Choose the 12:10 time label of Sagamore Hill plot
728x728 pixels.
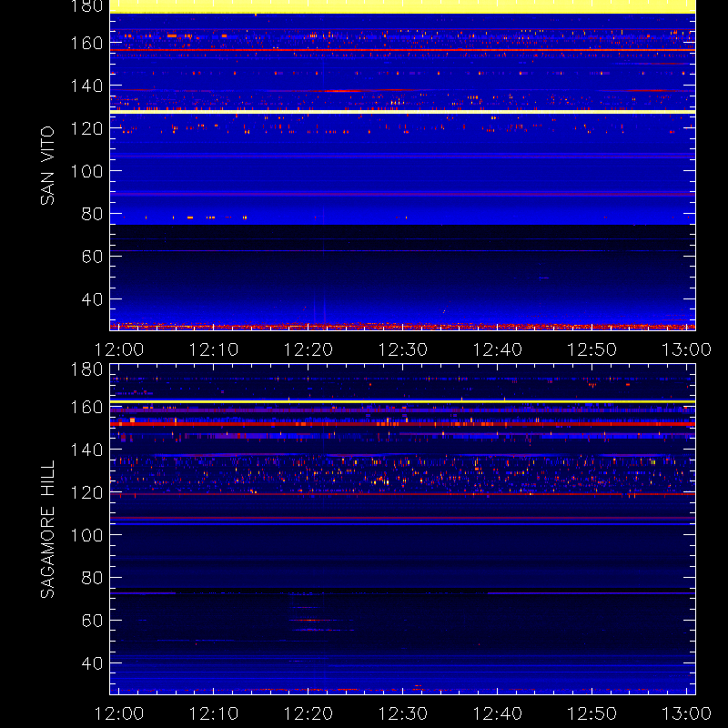[x=214, y=713]
